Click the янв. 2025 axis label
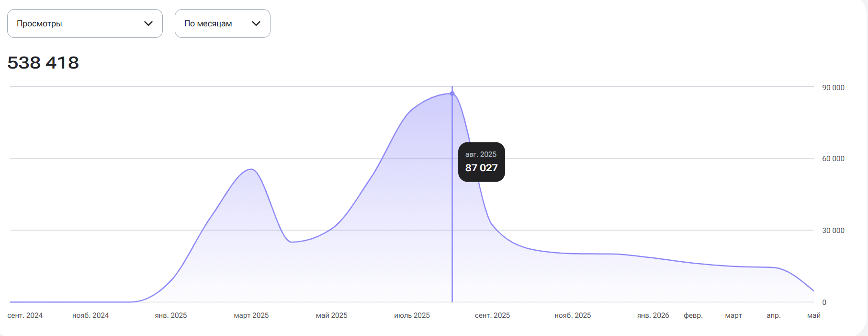This screenshot has height=336, width=868. 171,315
